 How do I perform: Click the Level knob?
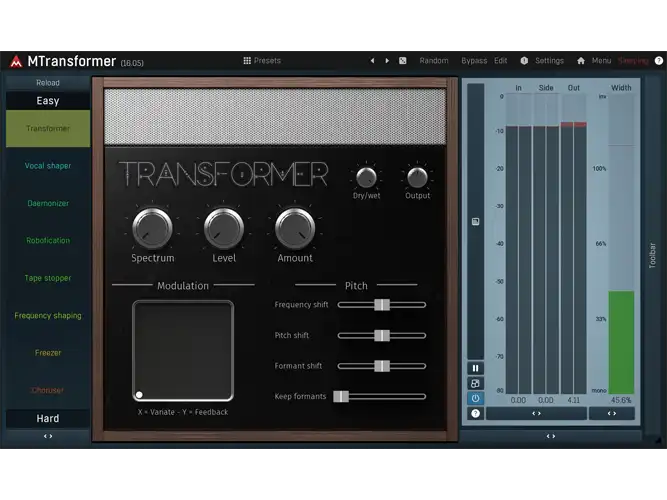[224, 228]
